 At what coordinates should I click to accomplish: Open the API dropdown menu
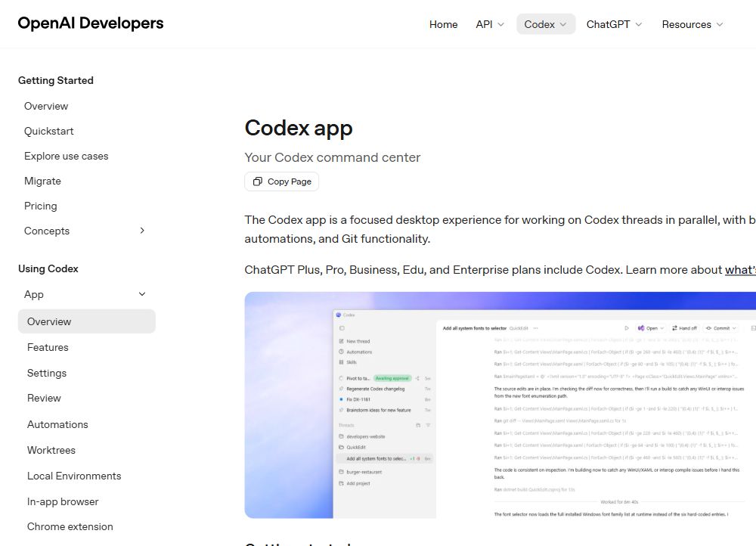(490, 24)
